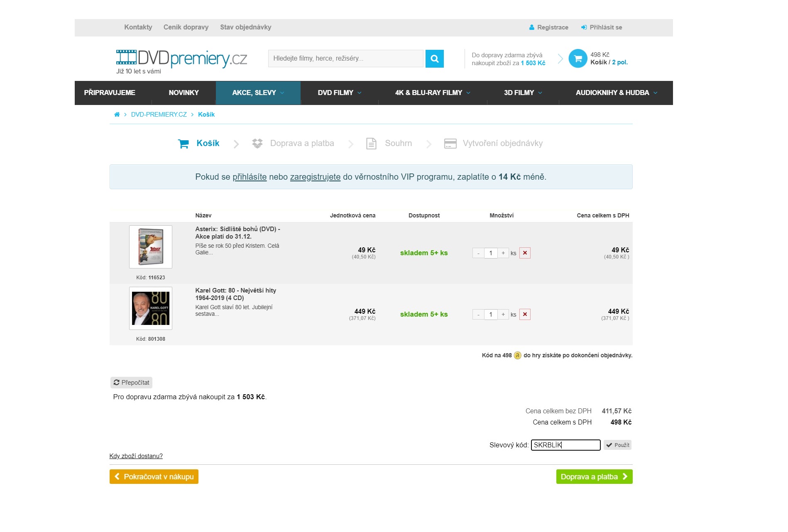Click Košík step label

pyautogui.click(x=208, y=144)
